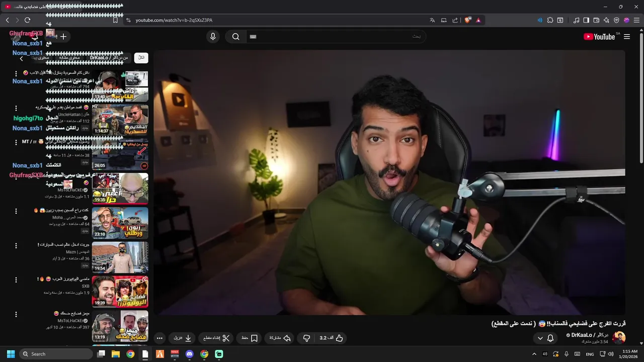Select the 'الكل' filter chip
This screenshot has width=644, height=362.
pos(141,58)
